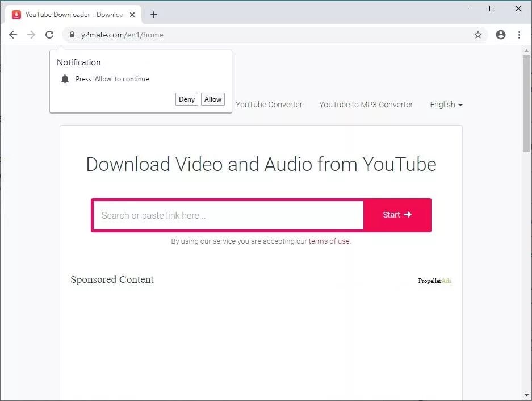Screen dimensions: 532x401
Task: Click the browser forward arrow
Action: [x=31, y=35]
